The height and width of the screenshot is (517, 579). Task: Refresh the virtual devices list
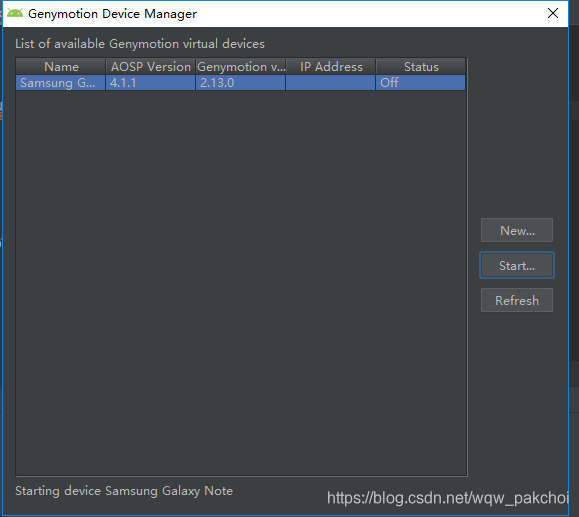(x=517, y=300)
